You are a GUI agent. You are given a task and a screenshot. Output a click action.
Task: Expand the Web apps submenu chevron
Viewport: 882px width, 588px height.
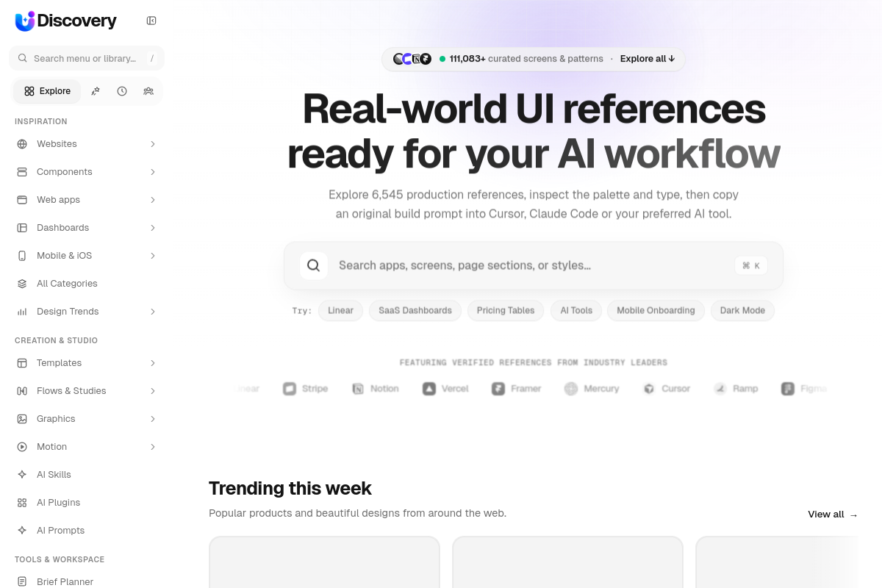(153, 200)
